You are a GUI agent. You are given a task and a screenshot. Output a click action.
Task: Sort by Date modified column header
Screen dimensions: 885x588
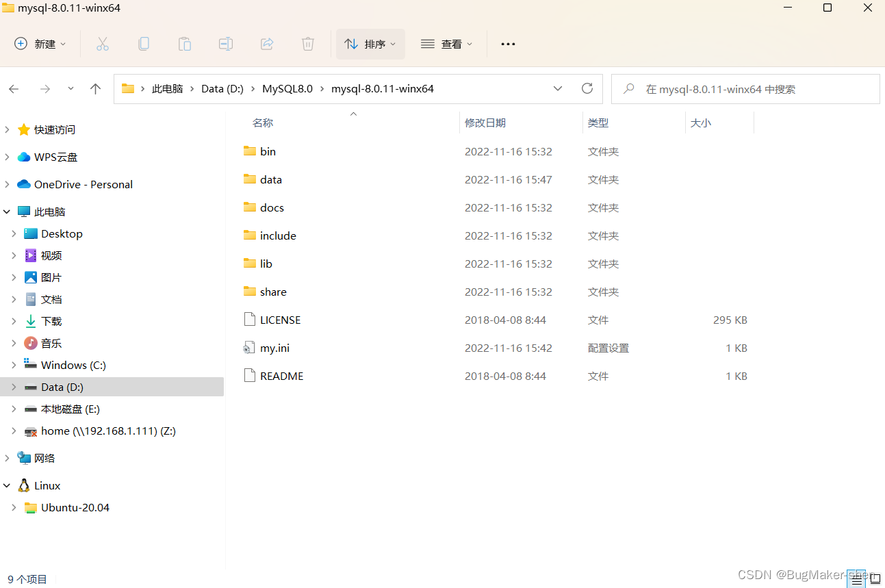(485, 123)
